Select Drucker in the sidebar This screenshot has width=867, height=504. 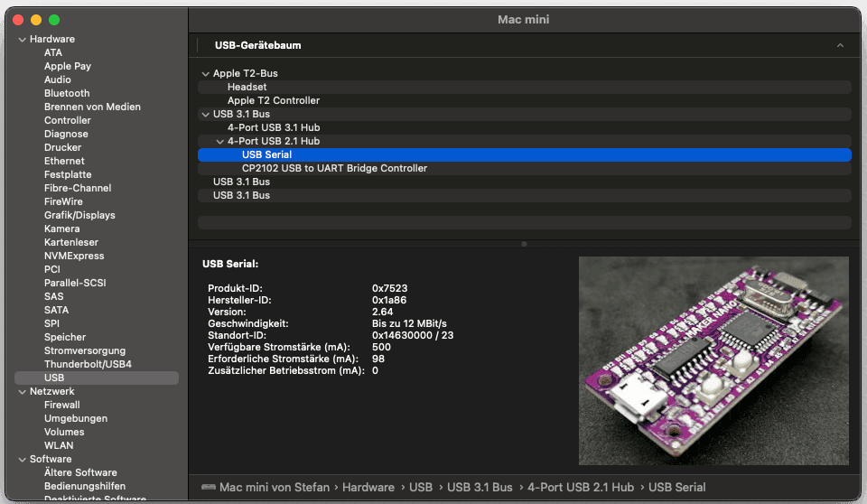pyautogui.click(x=62, y=148)
